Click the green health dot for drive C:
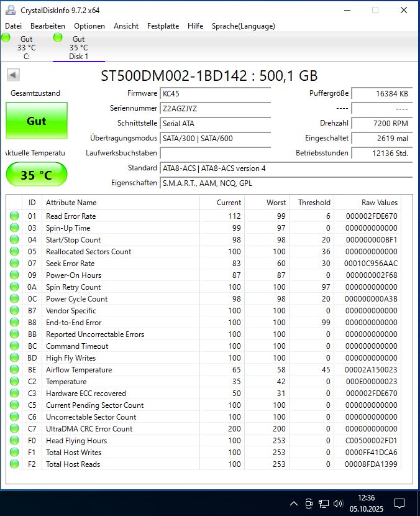The image size is (420, 516). click(x=6, y=37)
